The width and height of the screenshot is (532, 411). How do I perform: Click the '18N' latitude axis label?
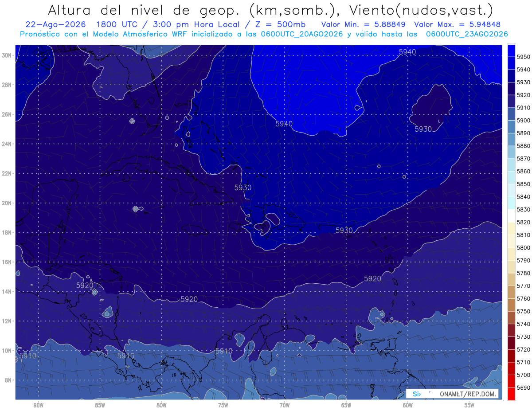pos(7,232)
